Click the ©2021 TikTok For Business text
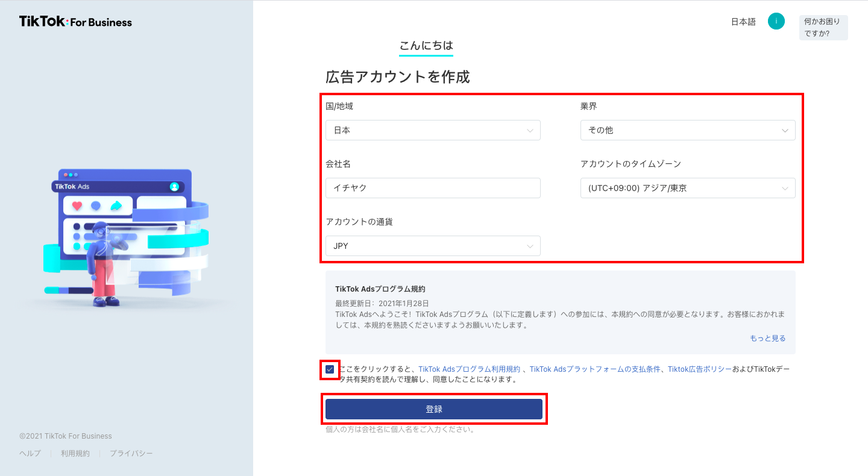 (66, 436)
